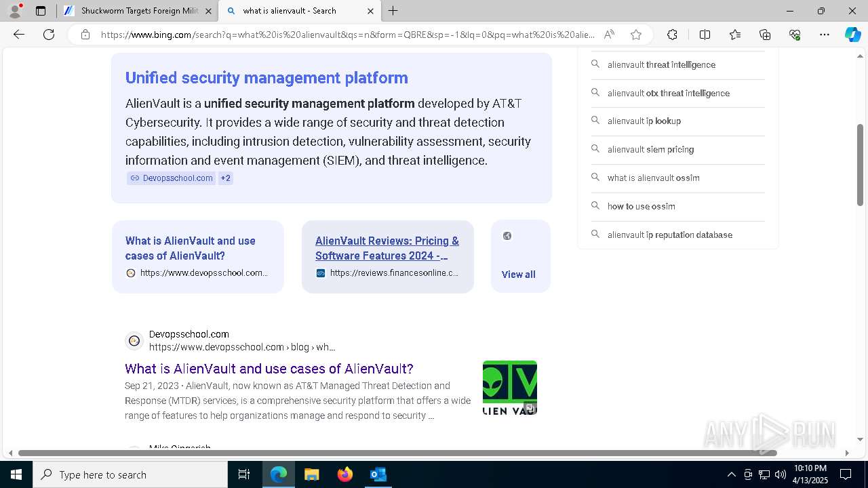Click the address bar URL field
Screen dimensions: 868x488
pos(347,35)
